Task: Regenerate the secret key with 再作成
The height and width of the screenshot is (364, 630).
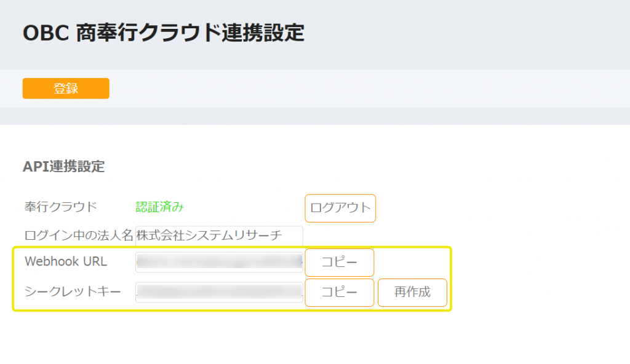Action: [x=412, y=293]
